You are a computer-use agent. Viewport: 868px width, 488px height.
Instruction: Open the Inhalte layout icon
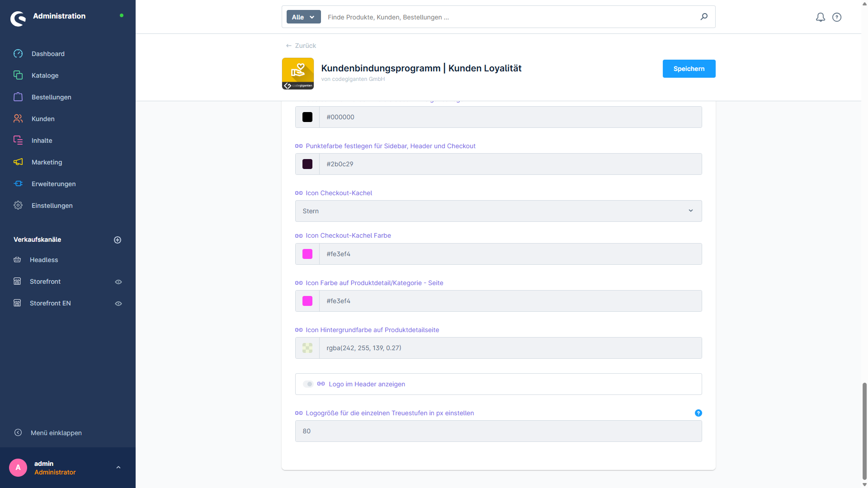[18, 141]
